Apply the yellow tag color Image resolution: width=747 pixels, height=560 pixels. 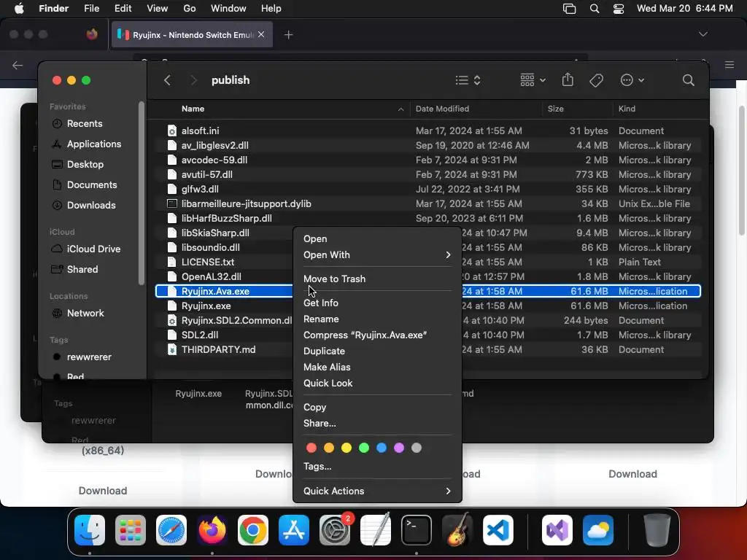coord(347,448)
